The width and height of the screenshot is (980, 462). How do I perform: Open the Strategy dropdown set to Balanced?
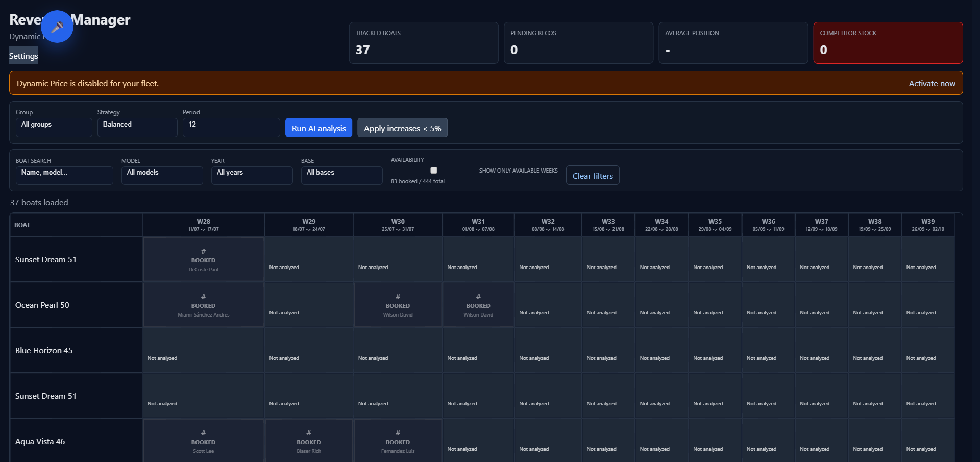pos(137,127)
